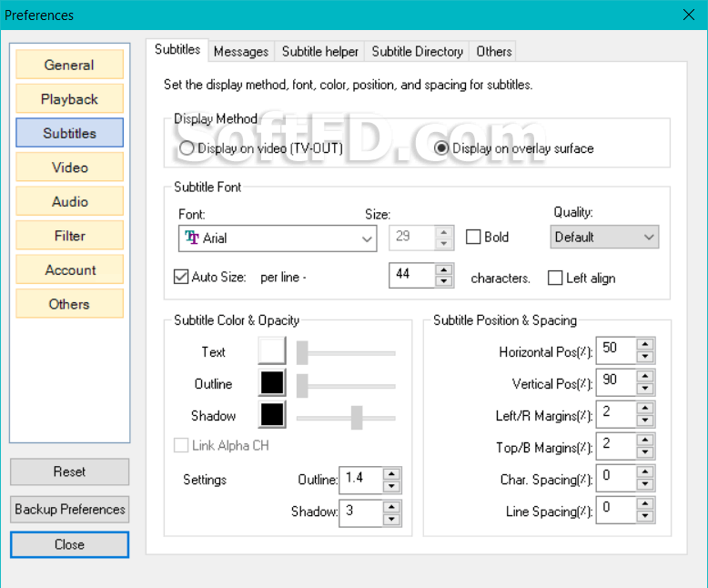Click the font Size field showing 29
This screenshot has height=588, width=708.
(412, 238)
